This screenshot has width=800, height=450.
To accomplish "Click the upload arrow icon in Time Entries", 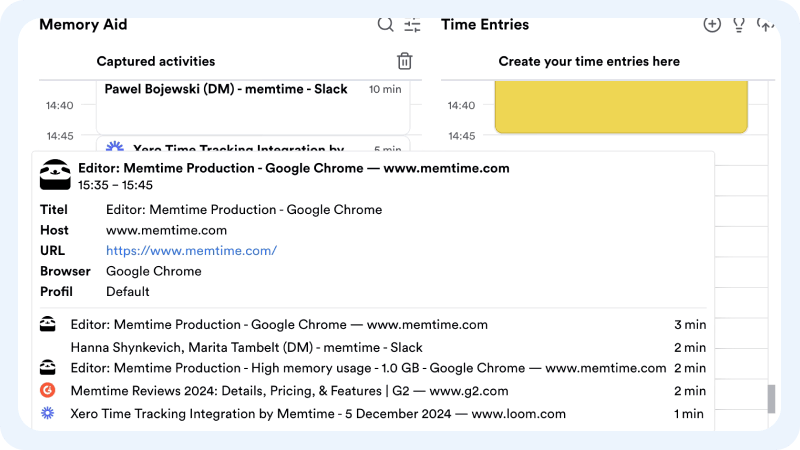I will (x=766, y=25).
